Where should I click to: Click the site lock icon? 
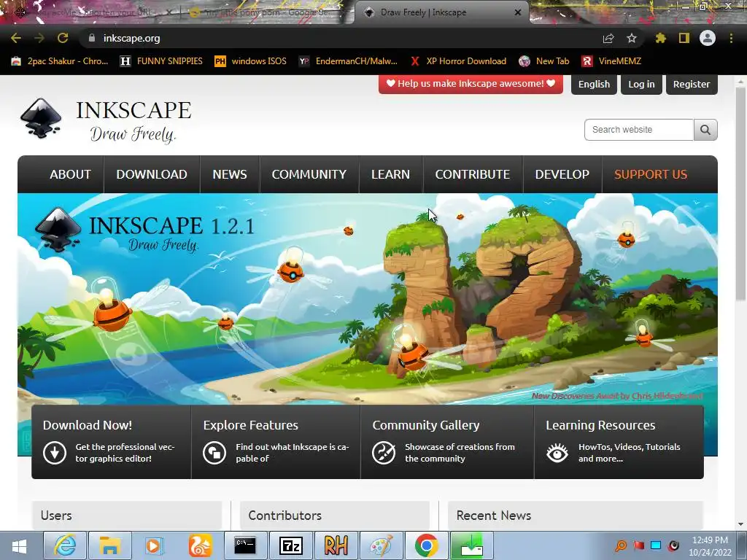[92, 38]
